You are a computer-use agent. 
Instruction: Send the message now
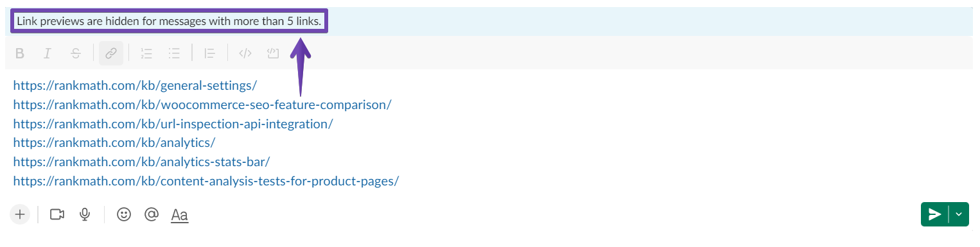[x=934, y=214]
